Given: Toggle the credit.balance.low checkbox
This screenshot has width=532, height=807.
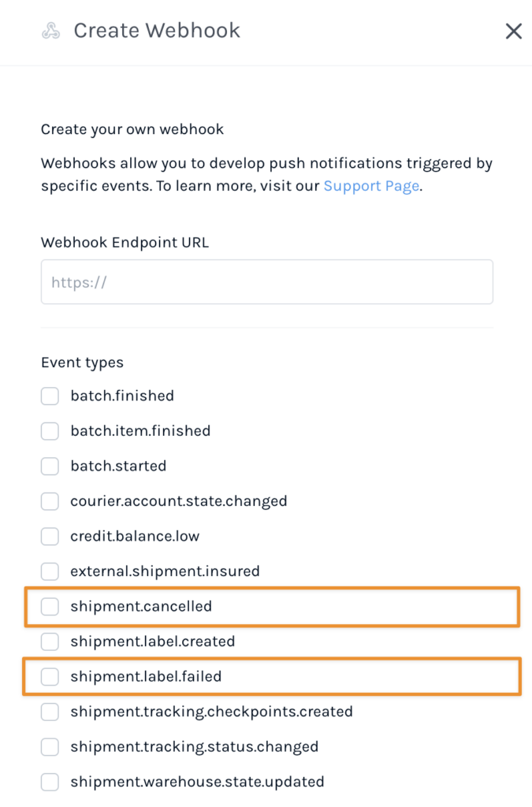Looking at the screenshot, I should point(50,536).
